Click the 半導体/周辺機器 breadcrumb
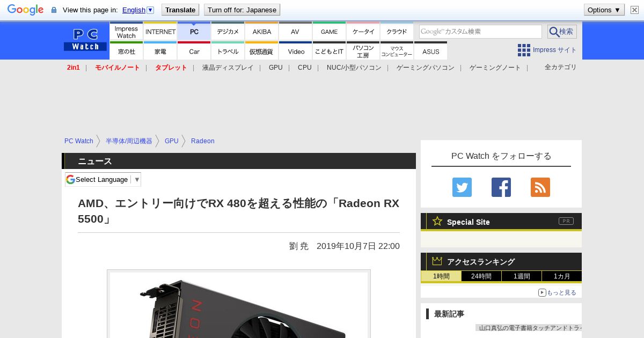Viewport: 644px width, 338px height. tap(129, 141)
